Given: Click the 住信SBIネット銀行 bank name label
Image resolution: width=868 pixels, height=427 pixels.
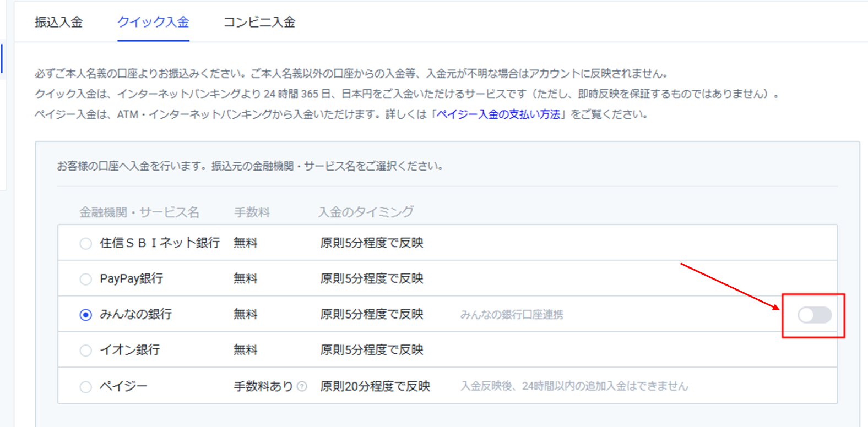Looking at the screenshot, I should [160, 243].
